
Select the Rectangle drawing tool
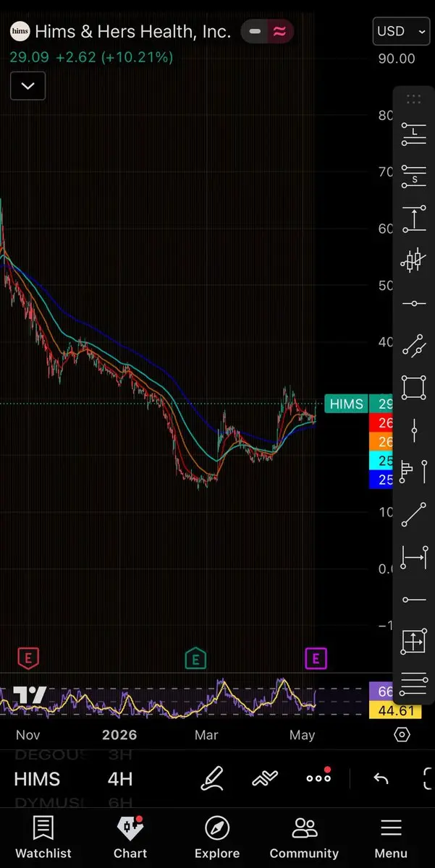click(x=414, y=387)
